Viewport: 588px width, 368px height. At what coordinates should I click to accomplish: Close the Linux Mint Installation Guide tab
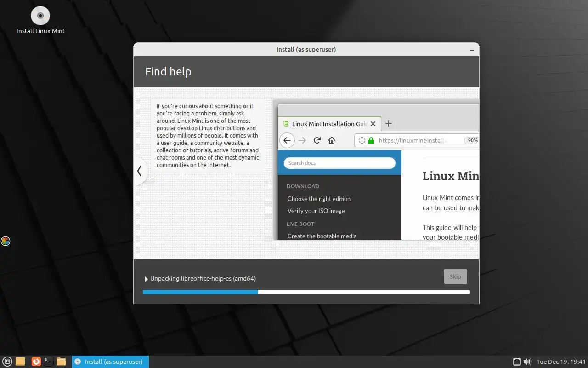coord(373,124)
